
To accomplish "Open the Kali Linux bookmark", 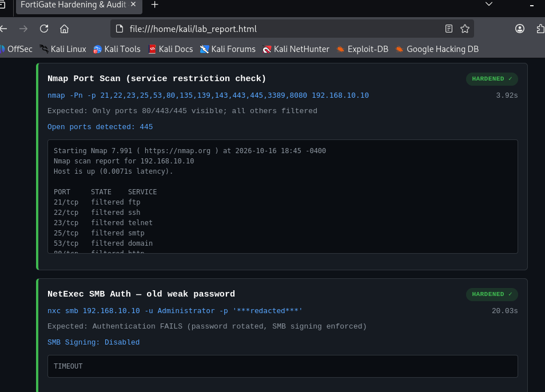I will tap(63, 49).
